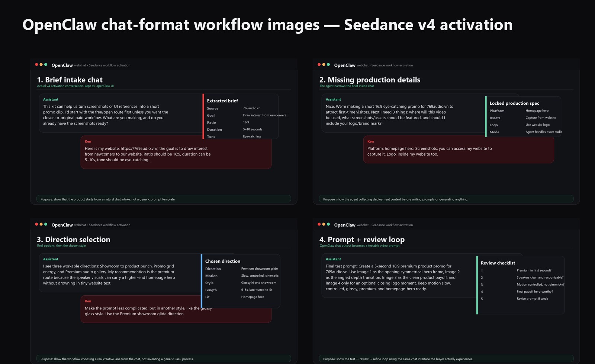Click the 'Chosen direction' card title
595x364 pixels.
[223, 261]
